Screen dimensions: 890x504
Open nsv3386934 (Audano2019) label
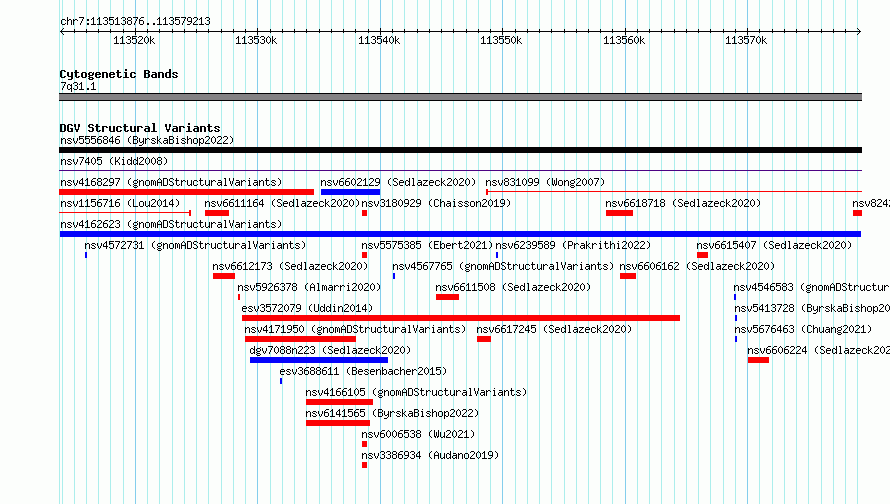(430, 455)
